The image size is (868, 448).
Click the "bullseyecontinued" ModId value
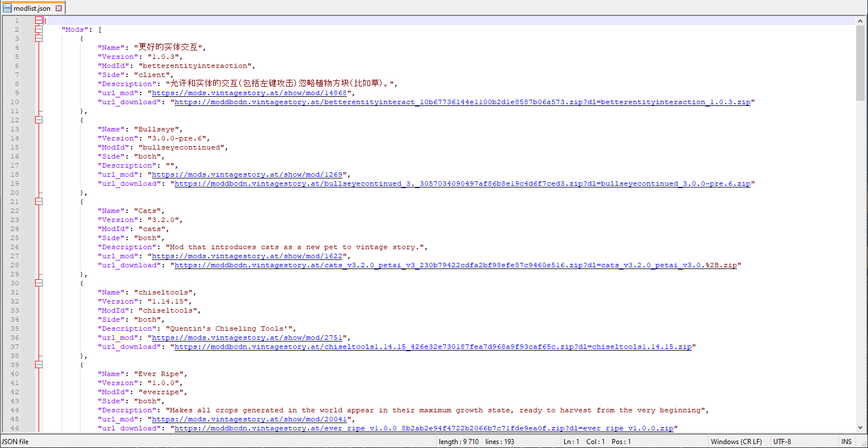181,147
